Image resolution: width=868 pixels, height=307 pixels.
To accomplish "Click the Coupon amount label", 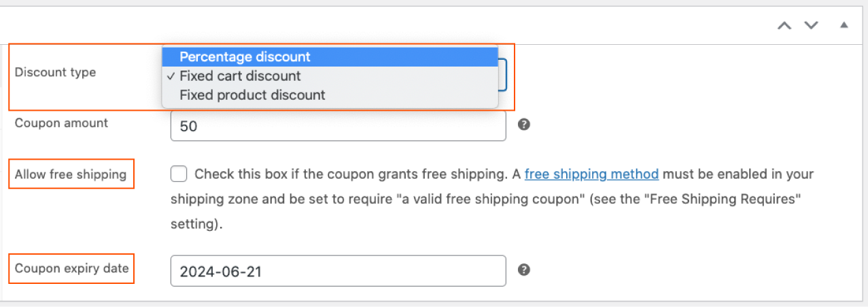I will point(61,123).
